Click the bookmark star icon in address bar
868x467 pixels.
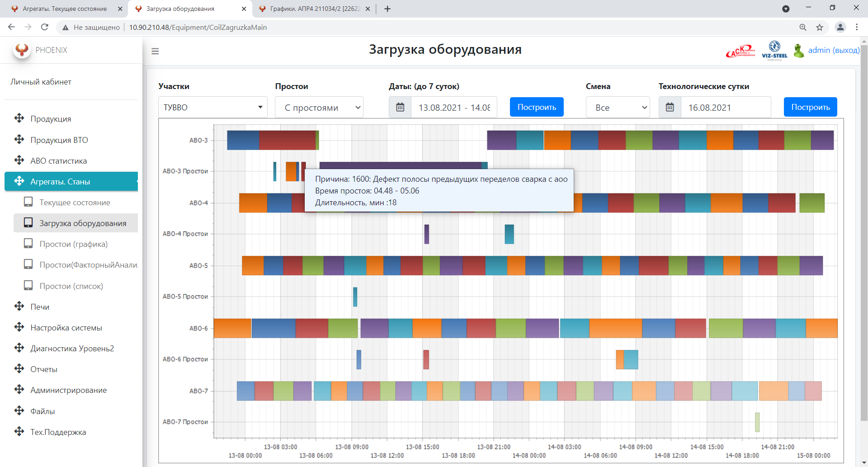820,27
